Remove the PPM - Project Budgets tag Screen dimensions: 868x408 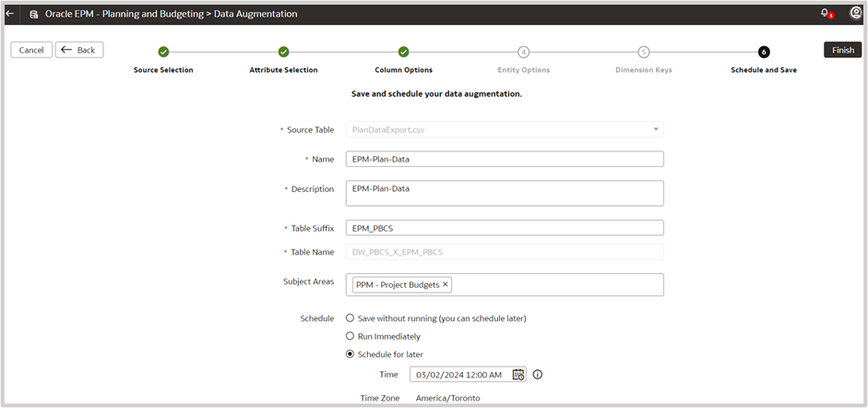pyautogui.click(x=446, y=284)
